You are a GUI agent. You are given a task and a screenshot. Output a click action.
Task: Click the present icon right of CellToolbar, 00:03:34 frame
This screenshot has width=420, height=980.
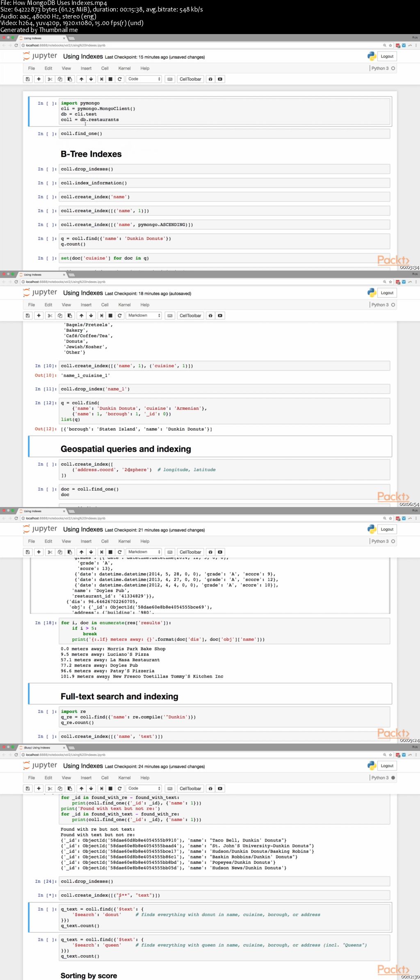(x=220, y=79)
